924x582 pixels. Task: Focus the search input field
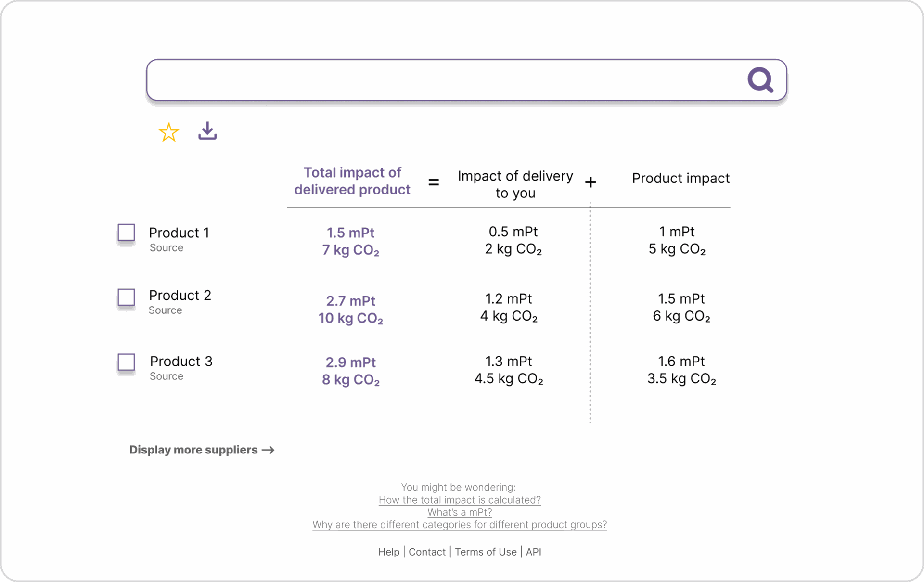(x=443, y=80)
